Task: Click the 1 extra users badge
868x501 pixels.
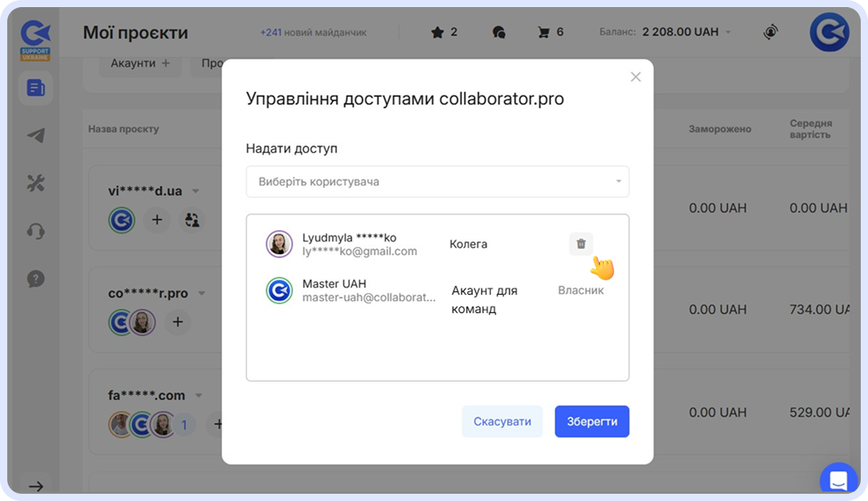Action: point(184,425)
